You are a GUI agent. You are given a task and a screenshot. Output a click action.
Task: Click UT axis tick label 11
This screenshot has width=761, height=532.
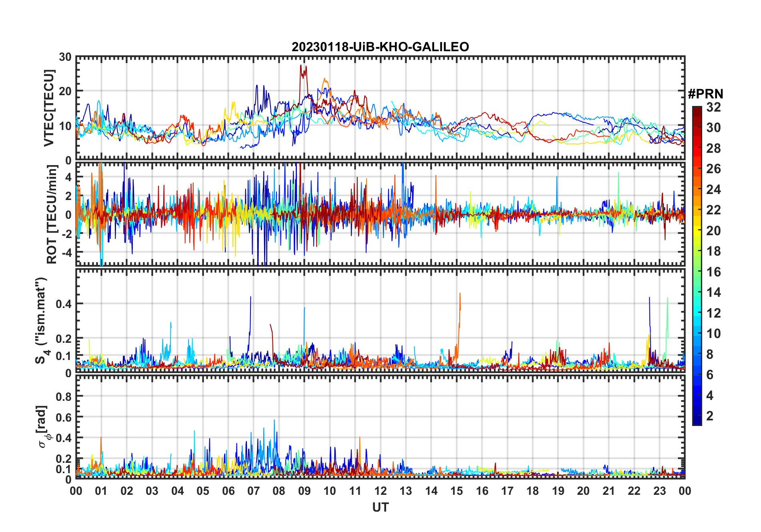pos(355,491)
